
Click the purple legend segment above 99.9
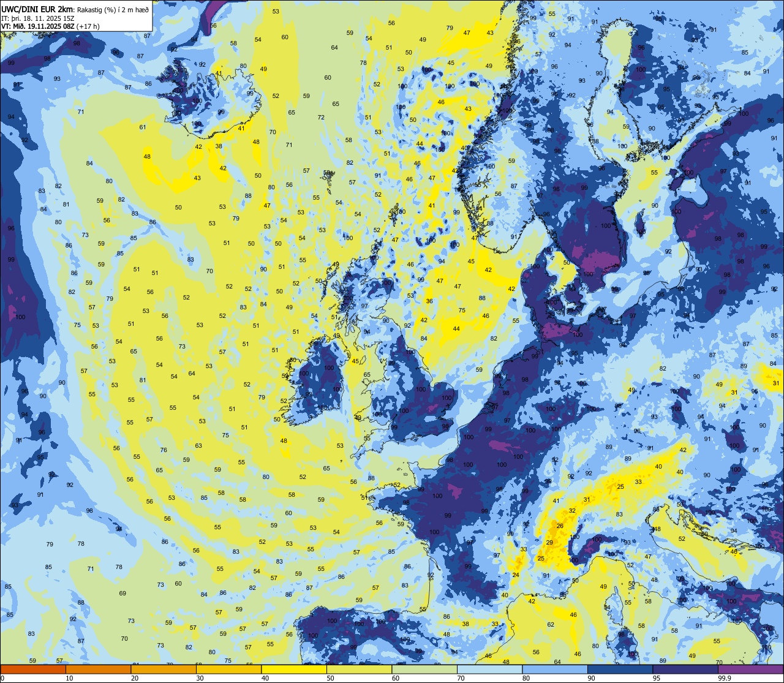pos(750,669)
